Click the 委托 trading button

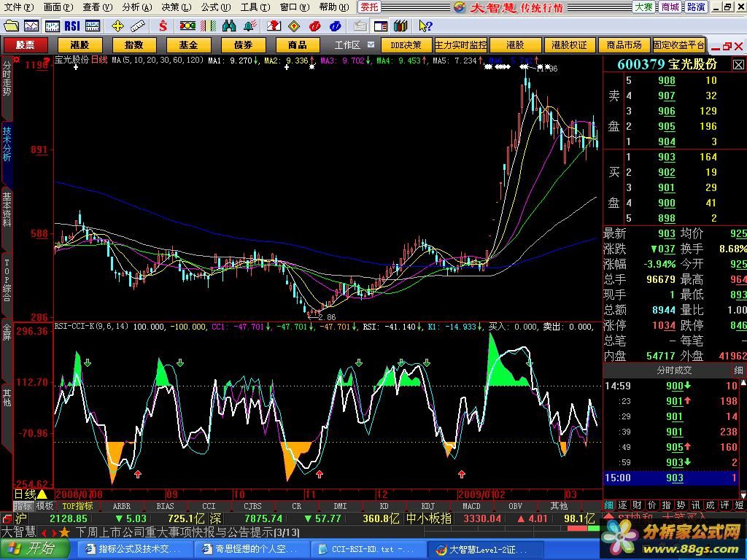[369, 7]
